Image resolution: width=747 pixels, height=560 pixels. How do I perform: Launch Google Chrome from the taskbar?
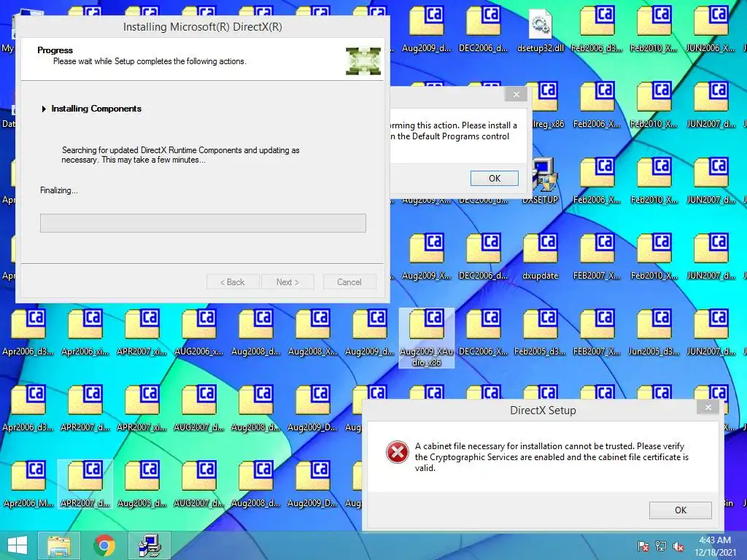104,545
